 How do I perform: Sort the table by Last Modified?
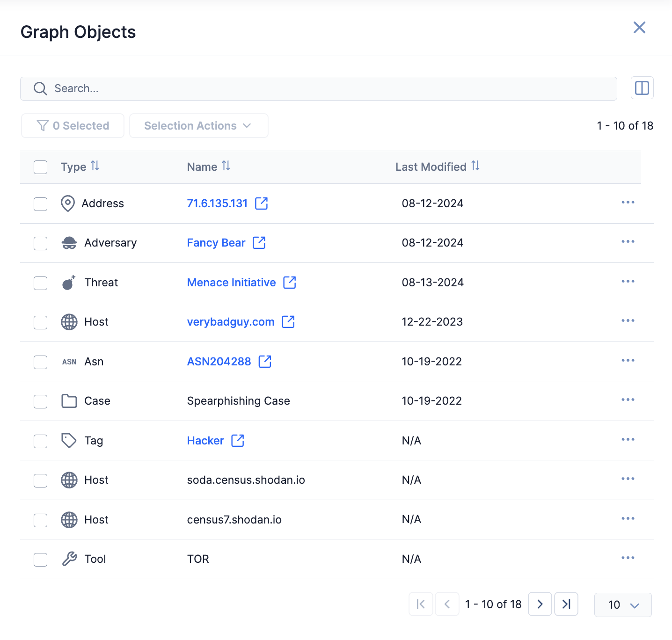coord(475,166)
